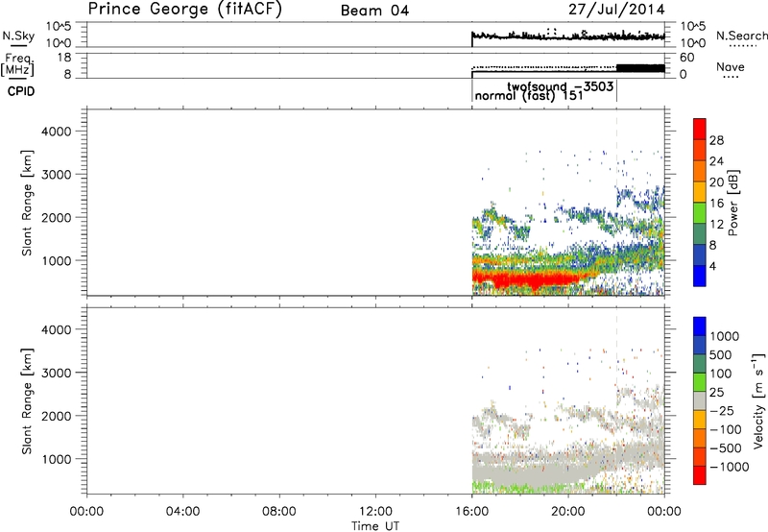Click the light green 25–100 Velocity segment
The image size is (768, 532).
[x=700, y=382]
